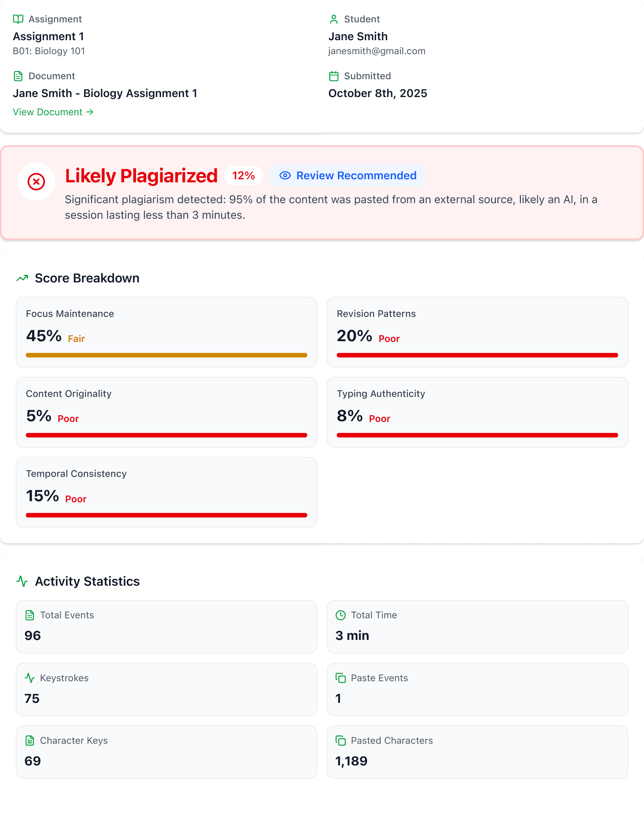644x834 pixels.
Task: Click the Character Keys file icon
Action: tap(30, 740)
